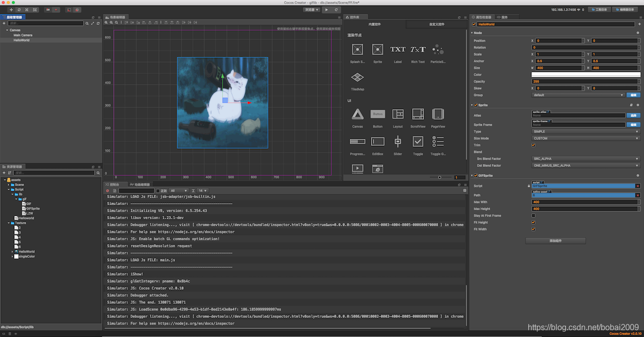
Task: Pick the Toggle Group UI node icon
Action: pyautogui.click(x=438, y=142)
